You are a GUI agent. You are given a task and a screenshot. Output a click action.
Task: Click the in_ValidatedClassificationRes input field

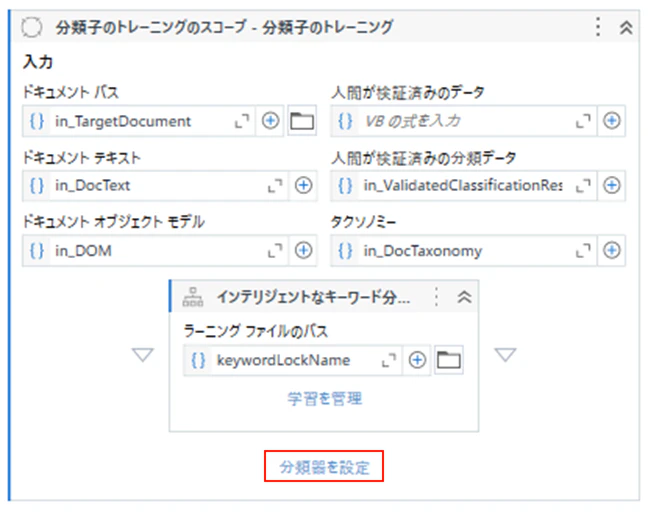click(x=464, y=185)
